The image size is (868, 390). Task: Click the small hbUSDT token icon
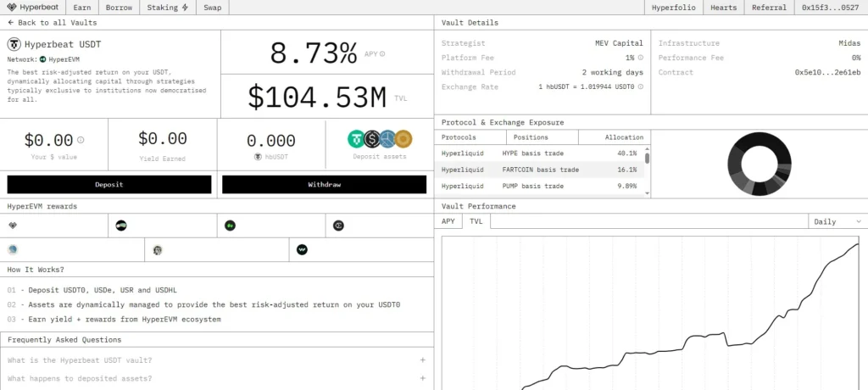[258, 157]
